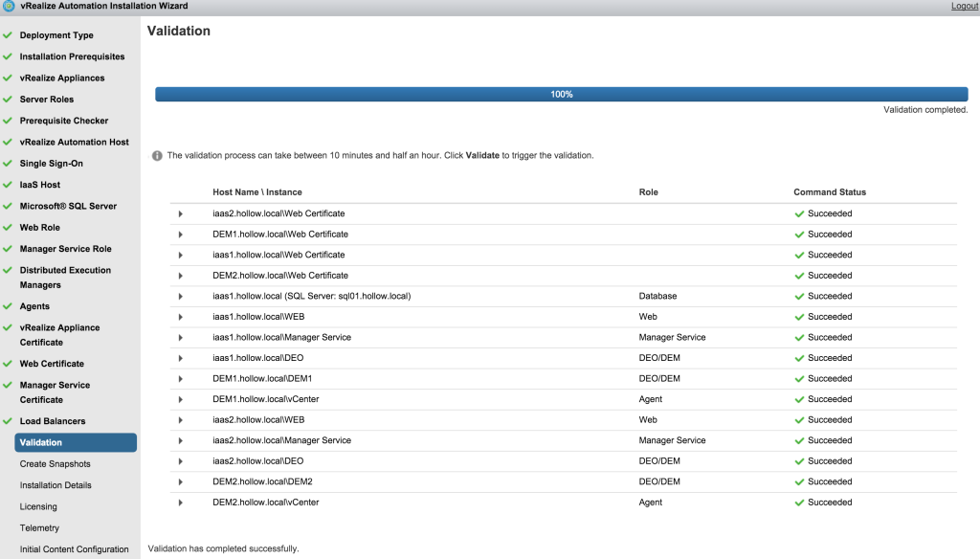980x559 pixels.
Task: Click green checkmark next to Single Sign-On
Action: [8, 164]
